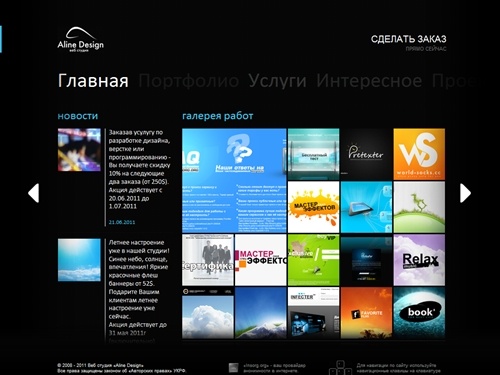Open the orange Favorite Film thumbnail

[366, 313]
